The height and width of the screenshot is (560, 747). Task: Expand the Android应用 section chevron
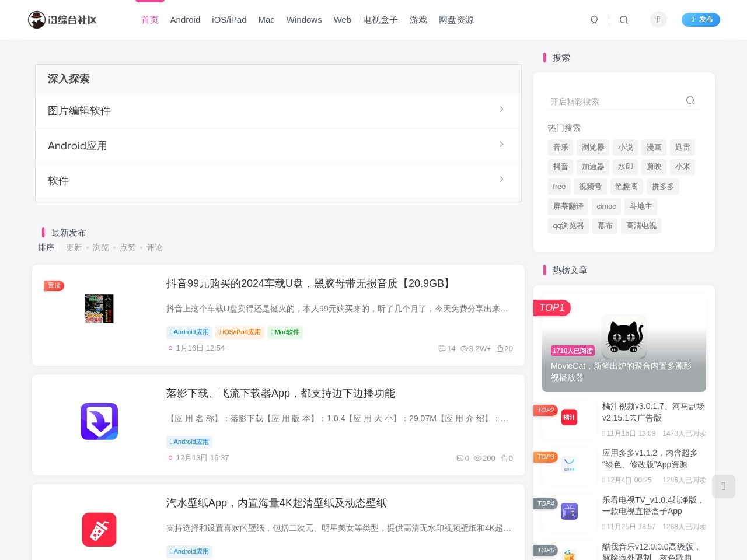[501, 144]
